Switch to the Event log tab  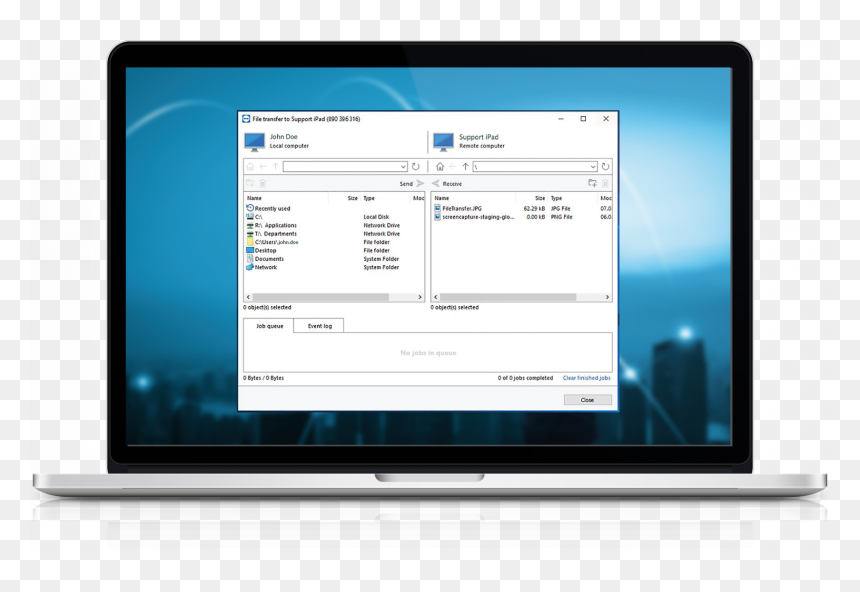point(319,326)
